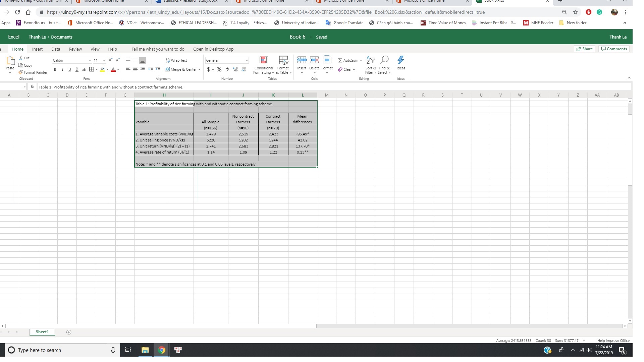Open the Number format dropdown
644x362 pixels.
[x=246, y=60]
